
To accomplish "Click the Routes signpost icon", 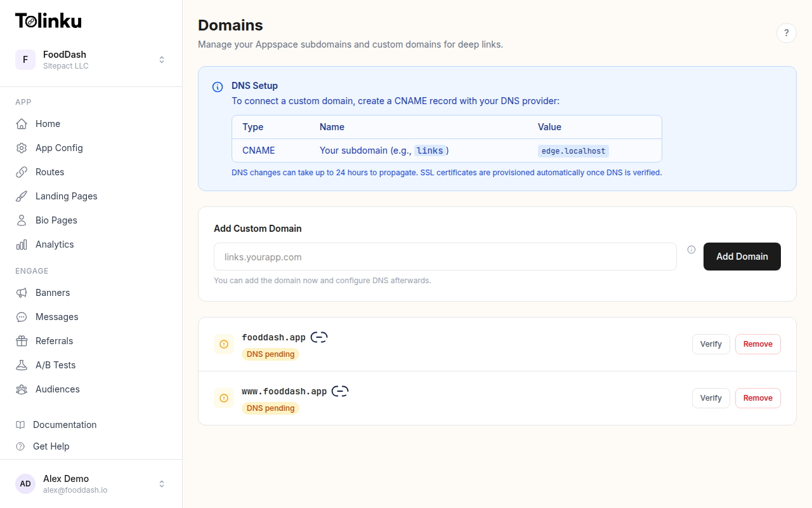I will (21, 171).
